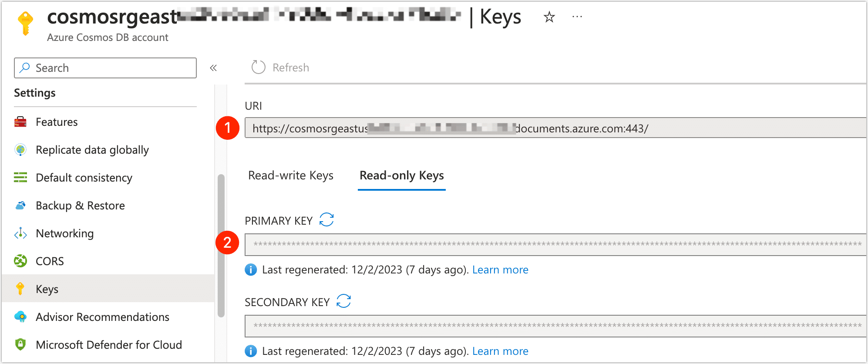Regenerate the primary read-only key
Image resolution: width=868 pixels, height=364 pixels.
pyautogui.click(x=326, y=220)
